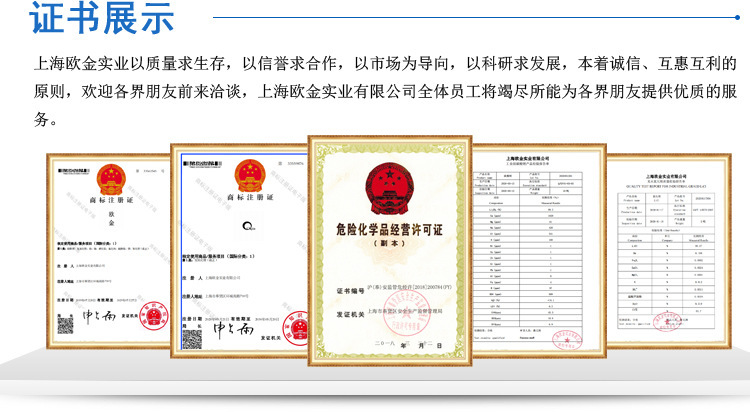Click the red stamp on the fourth test report

click(x=567, y=339)
